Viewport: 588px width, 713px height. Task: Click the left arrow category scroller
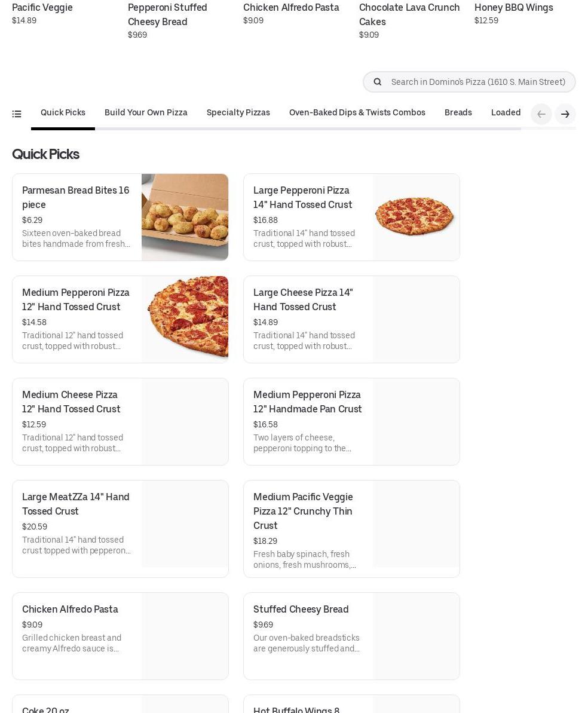pyautogui.click(x=541, y=114)
